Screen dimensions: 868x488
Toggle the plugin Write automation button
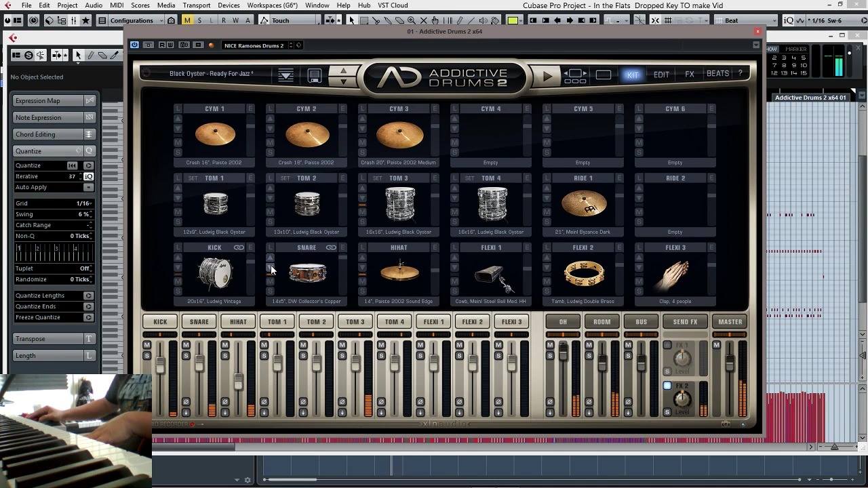coord(170,45)
